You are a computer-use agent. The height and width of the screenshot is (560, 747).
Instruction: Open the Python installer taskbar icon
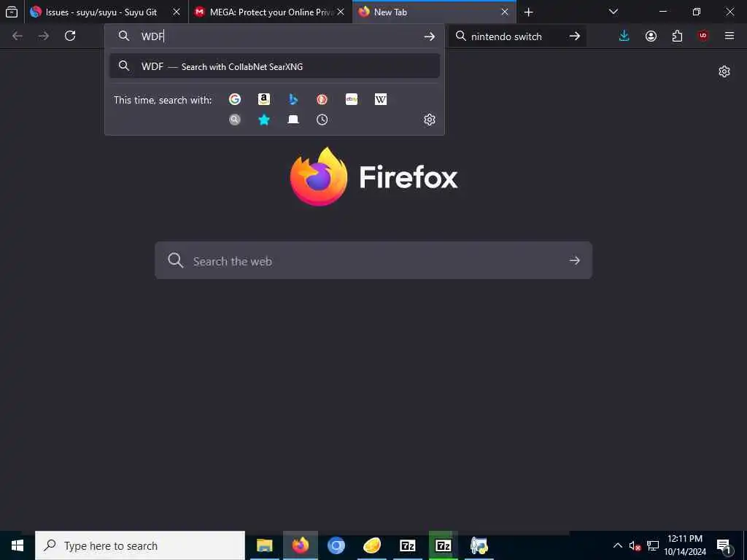point(479,545)
